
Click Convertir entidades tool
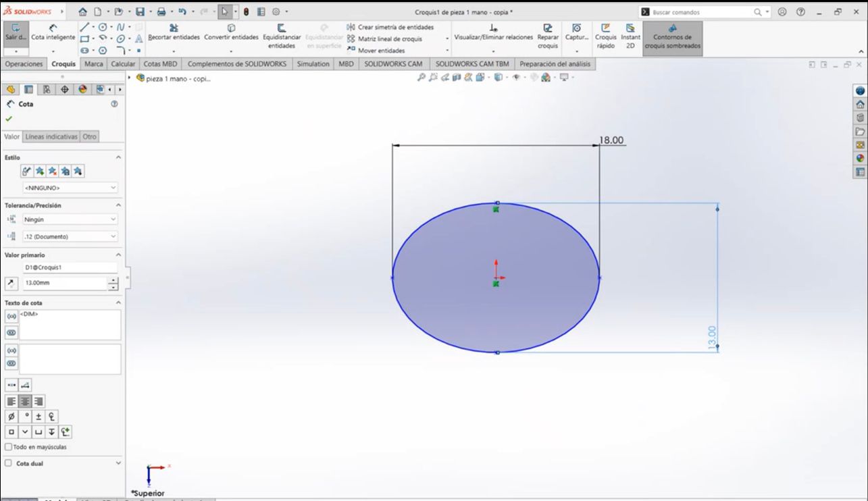(x=231, y=33)
